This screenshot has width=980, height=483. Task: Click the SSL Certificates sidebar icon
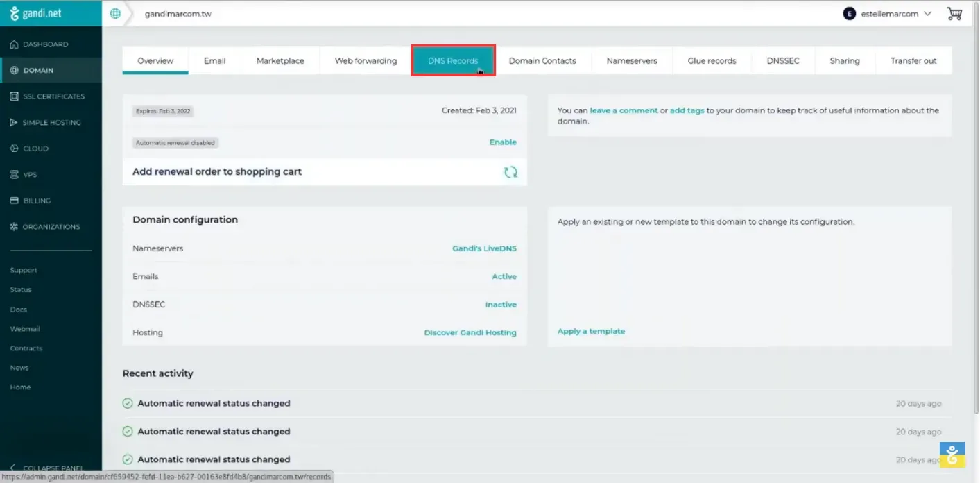pos(14,96)
